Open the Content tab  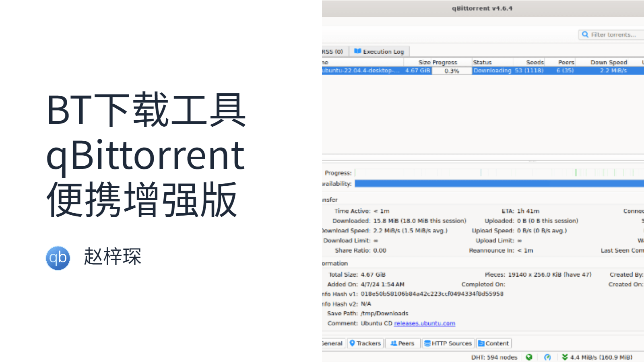[x=493, y=343]
